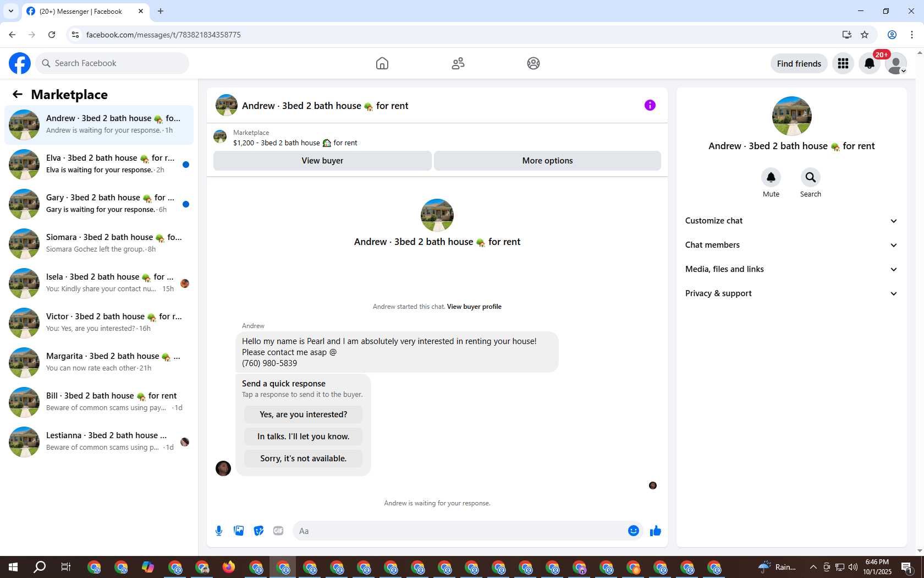Open Windows taskbar search

pyautogui.click(x=40, y=567)
